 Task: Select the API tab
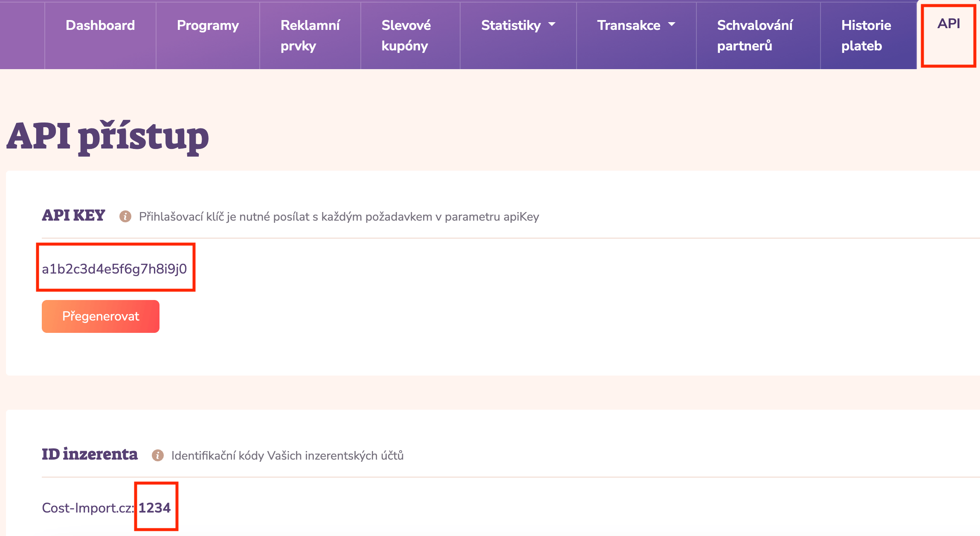pyautogui.click(x=948, y=24)
